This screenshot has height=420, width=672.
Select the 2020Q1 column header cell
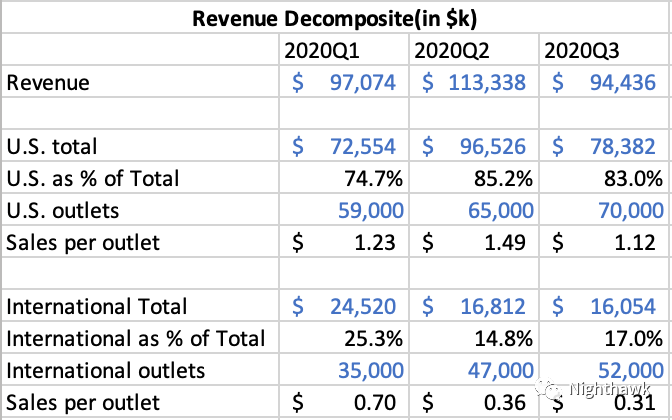(317, 50)
